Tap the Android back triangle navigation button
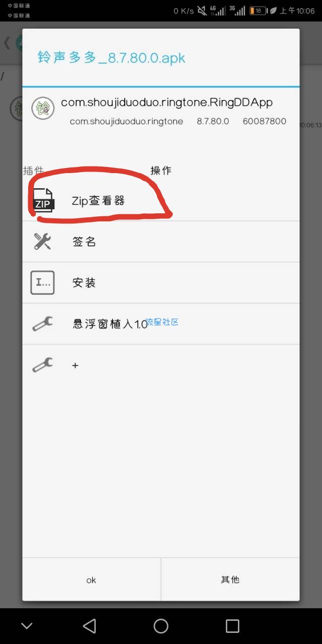The width and height of the screenshot is (322, 644). (90, 626)
